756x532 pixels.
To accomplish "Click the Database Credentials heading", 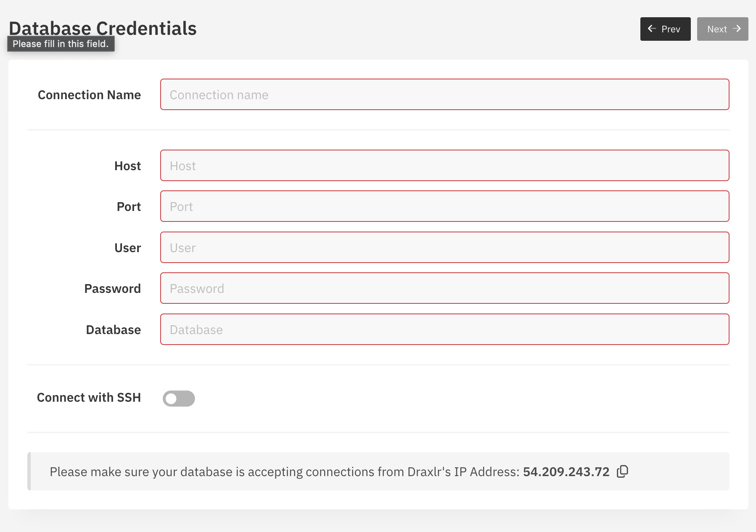I will [x=103, y=28].
